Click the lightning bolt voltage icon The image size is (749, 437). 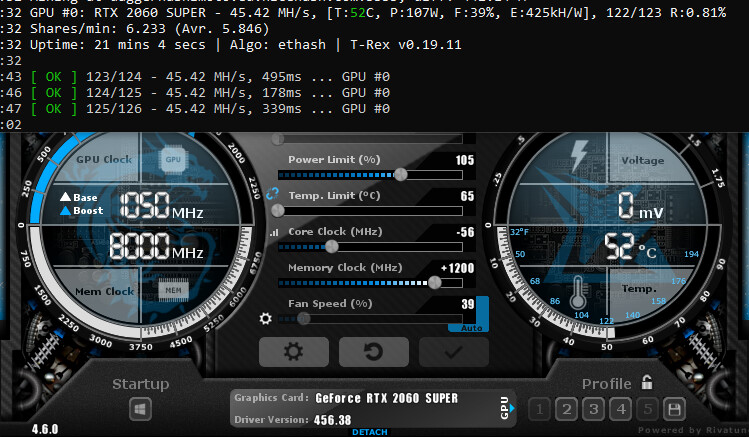point(579,156)
